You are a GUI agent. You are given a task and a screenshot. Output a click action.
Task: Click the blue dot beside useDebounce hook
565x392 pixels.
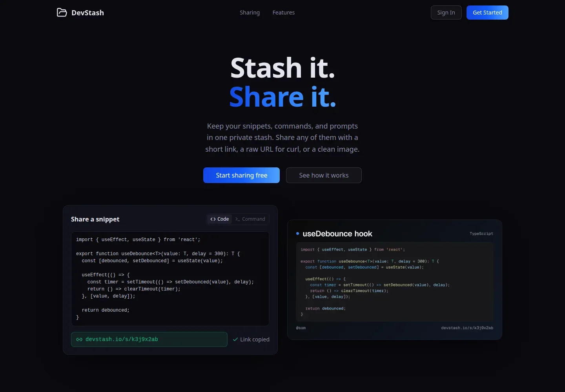tap(297, 234)
